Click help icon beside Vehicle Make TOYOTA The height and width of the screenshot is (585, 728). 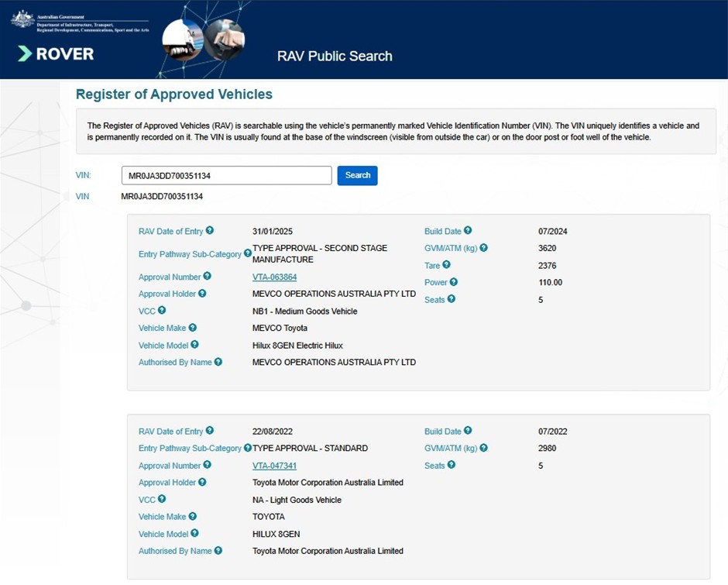pyautogui.click(x=193, y=516)
